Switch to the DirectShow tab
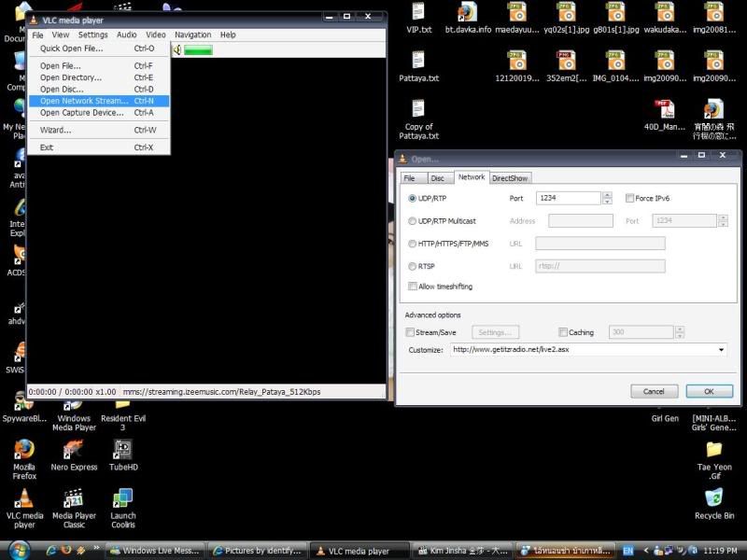Image resolution: width=747 pixels, height=560 pixels. pyautogui.click(x=510, y=178)
